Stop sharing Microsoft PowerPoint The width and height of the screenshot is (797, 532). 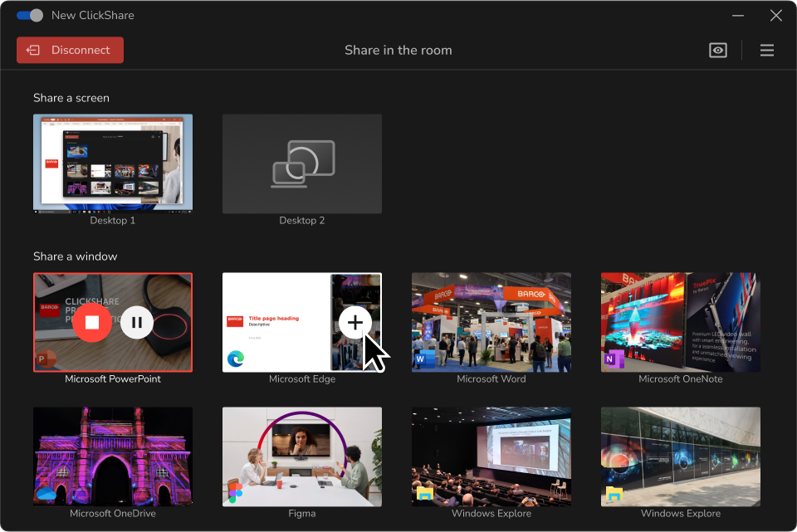coord(92,322)
